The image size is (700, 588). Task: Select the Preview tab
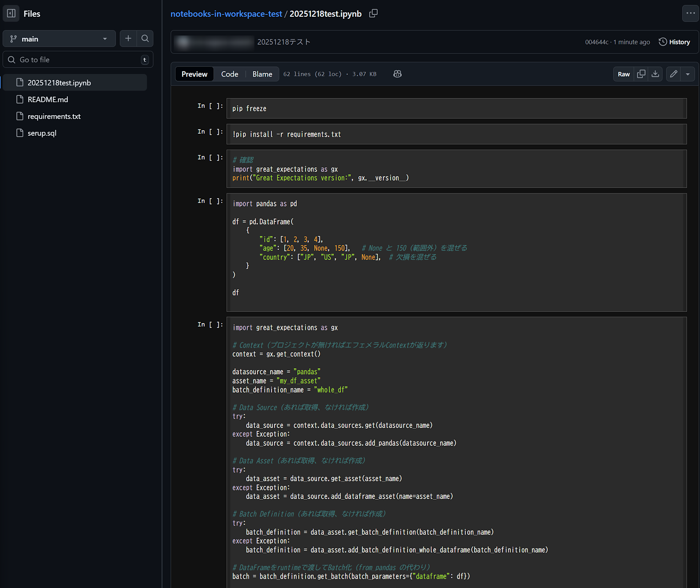(x=194, y=74)
